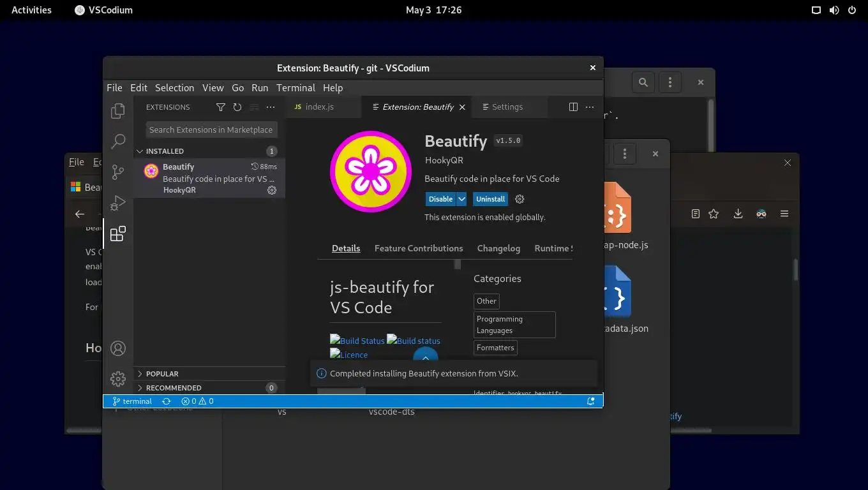
Task: Open the first Build Status badge link
Action: (357, 340)
